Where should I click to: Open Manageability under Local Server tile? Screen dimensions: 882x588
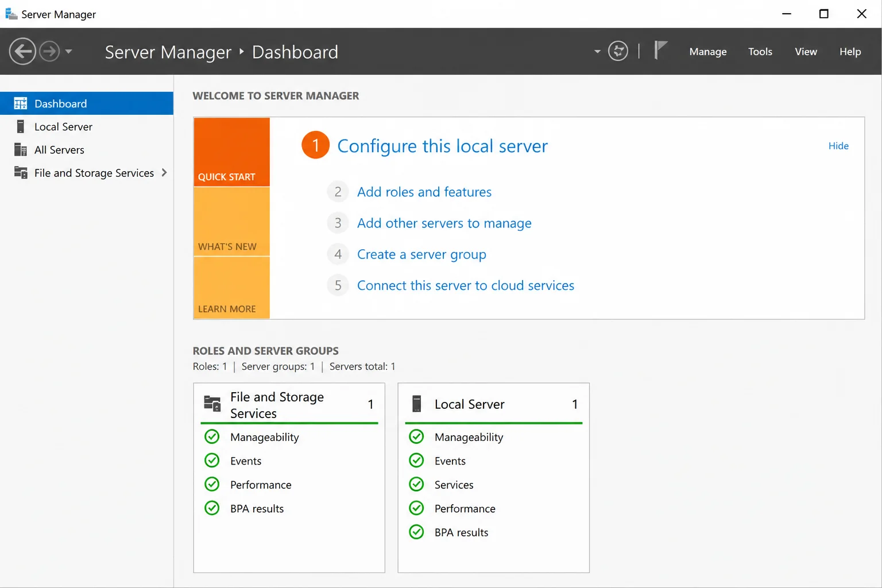469,437
